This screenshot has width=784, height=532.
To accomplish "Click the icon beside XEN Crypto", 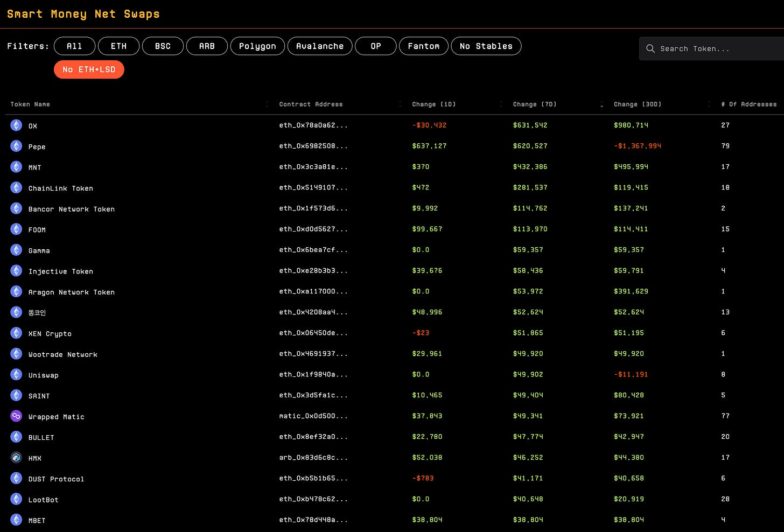I will pyautogui.click(x=16, y=333).
